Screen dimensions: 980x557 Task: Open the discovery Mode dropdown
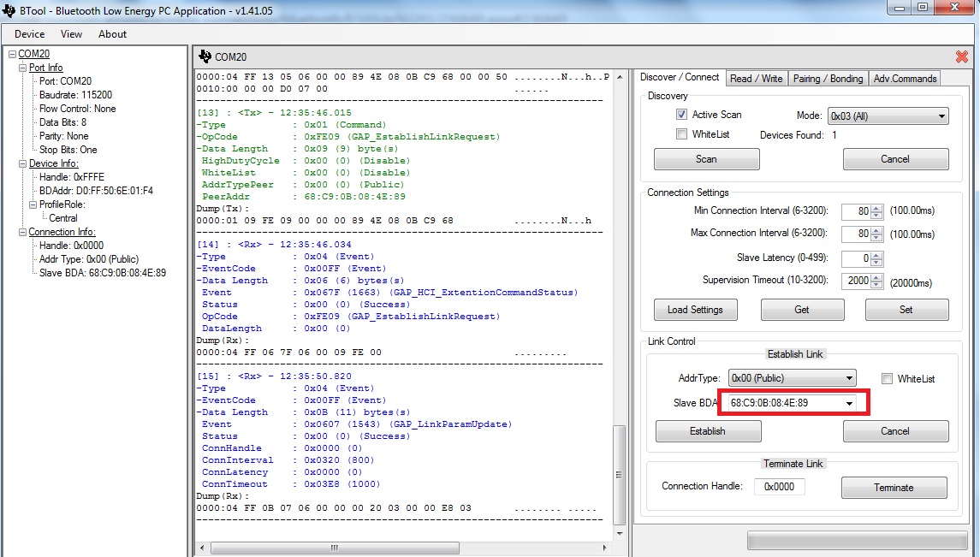tap(888, 116)
